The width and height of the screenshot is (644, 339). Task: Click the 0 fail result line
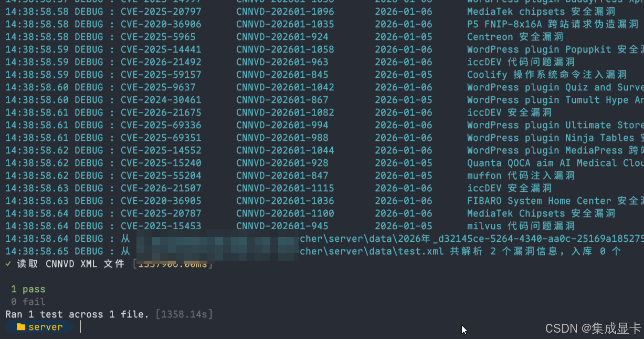(28, 302)
